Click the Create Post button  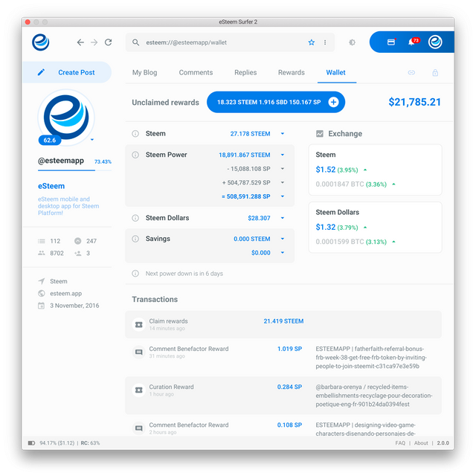click(67, 72)
